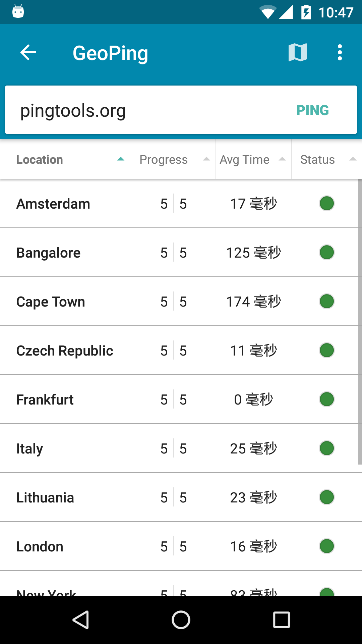
Task: Open the three-dot overflow menu
Action: tap(340, 53)
